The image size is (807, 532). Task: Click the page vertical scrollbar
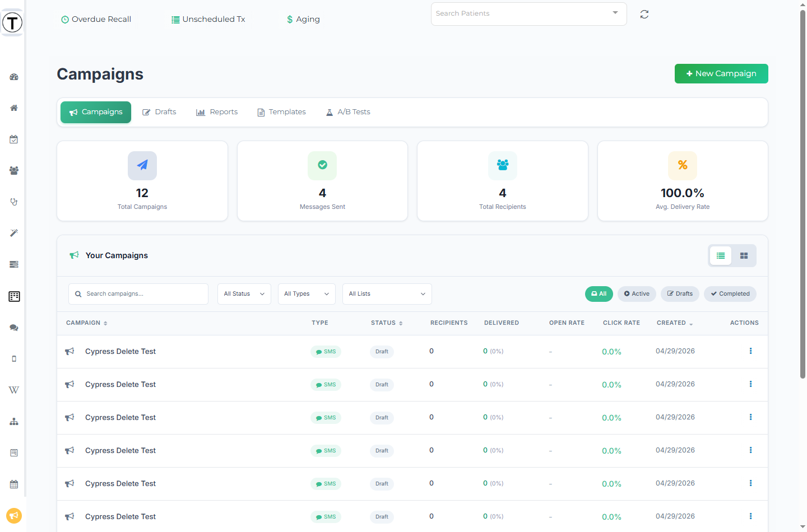803,193
